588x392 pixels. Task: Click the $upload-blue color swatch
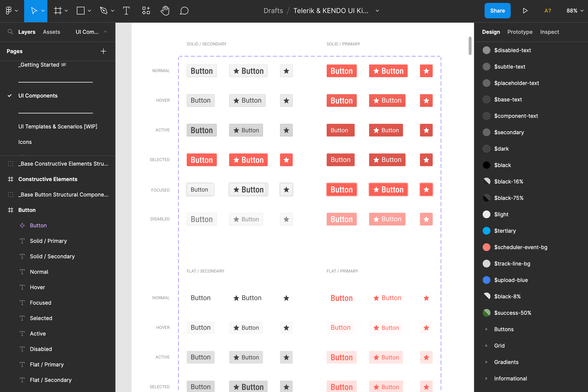(x=486, y=280)
